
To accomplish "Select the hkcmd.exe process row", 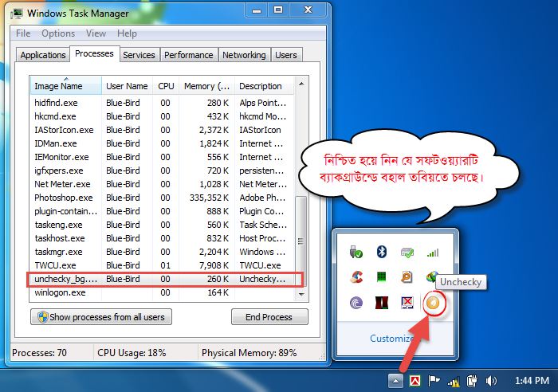I will (x=163, y=116).
